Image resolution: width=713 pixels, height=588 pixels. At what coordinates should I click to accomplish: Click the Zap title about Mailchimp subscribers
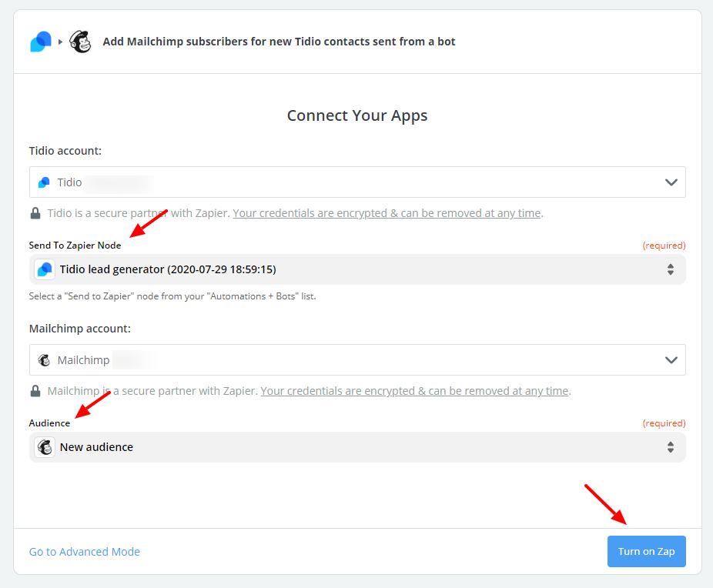coord(279,42)
